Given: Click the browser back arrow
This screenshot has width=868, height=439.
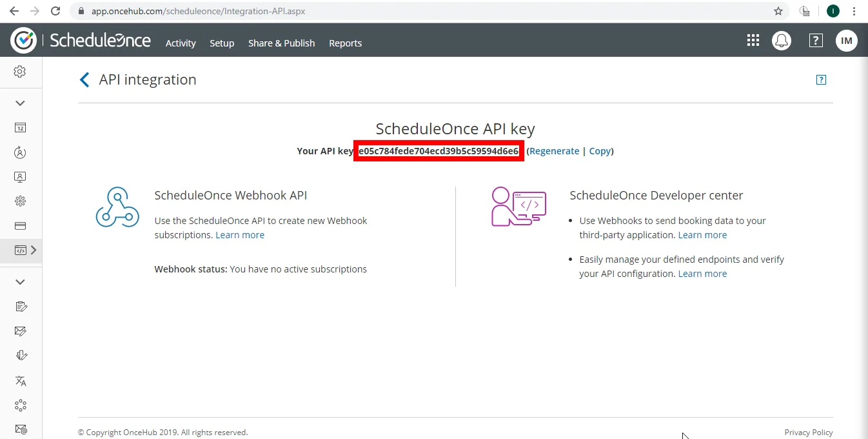Looking at the screenshot, I should pyautogui.click(x=14, y=11).
